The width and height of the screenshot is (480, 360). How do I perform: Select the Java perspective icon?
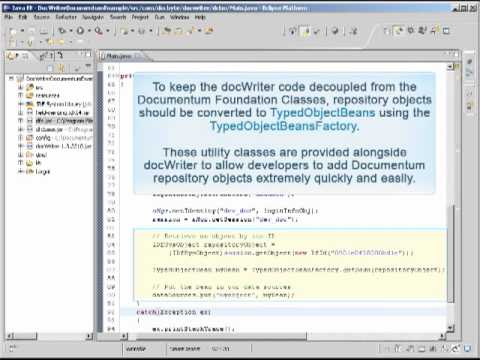434,31
